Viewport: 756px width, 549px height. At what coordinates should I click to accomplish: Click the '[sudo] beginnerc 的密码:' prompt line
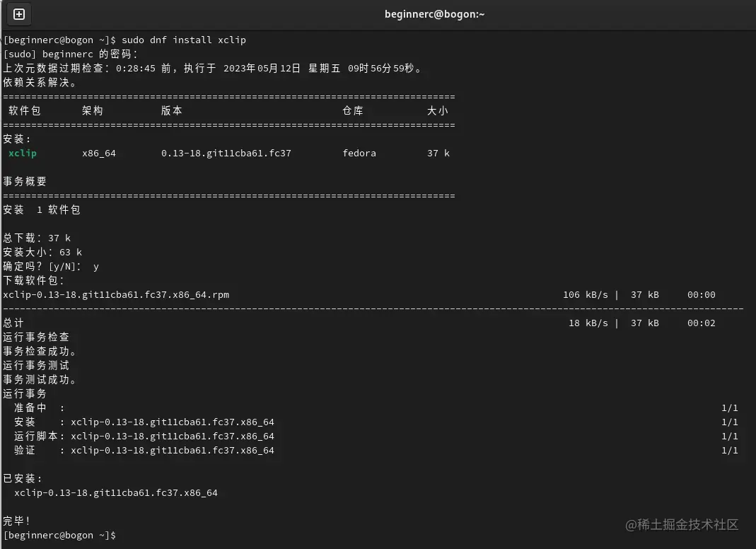71,54
